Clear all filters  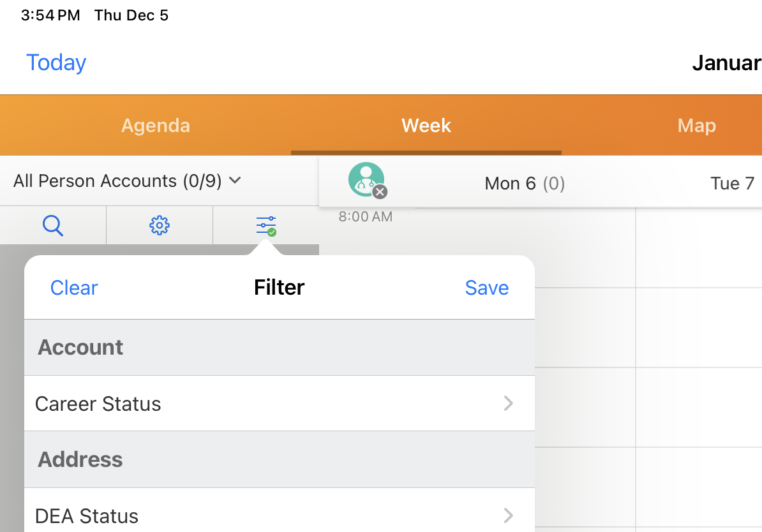click(74, 288)
